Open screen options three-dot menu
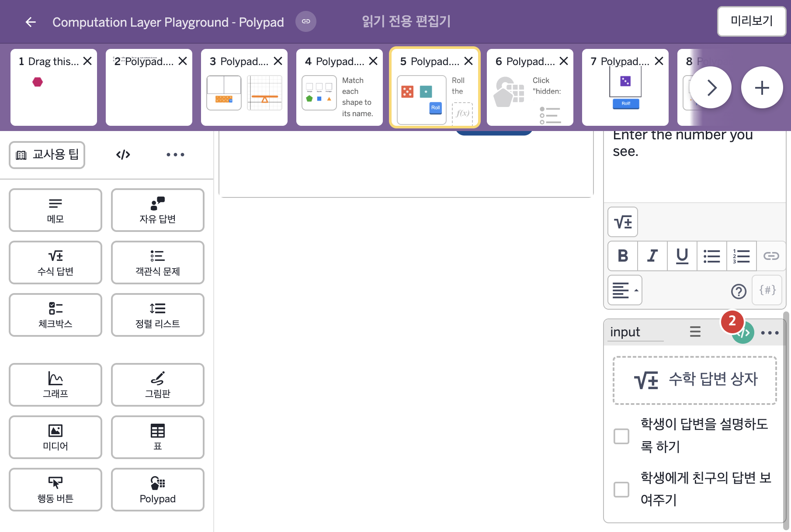This screenshot has height=532, width=791. click(x=175, y=155)
